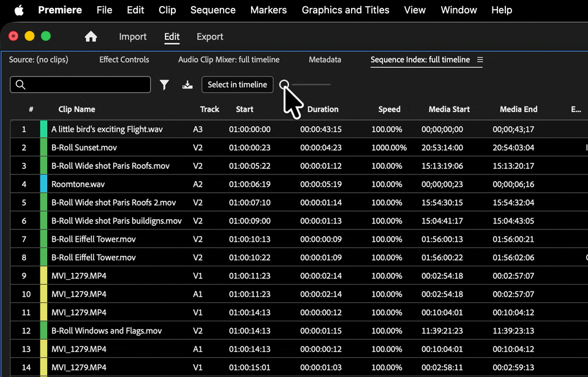Open the Clip menu
The height and width of the screenshot is (377, 588).
[167, 10]
